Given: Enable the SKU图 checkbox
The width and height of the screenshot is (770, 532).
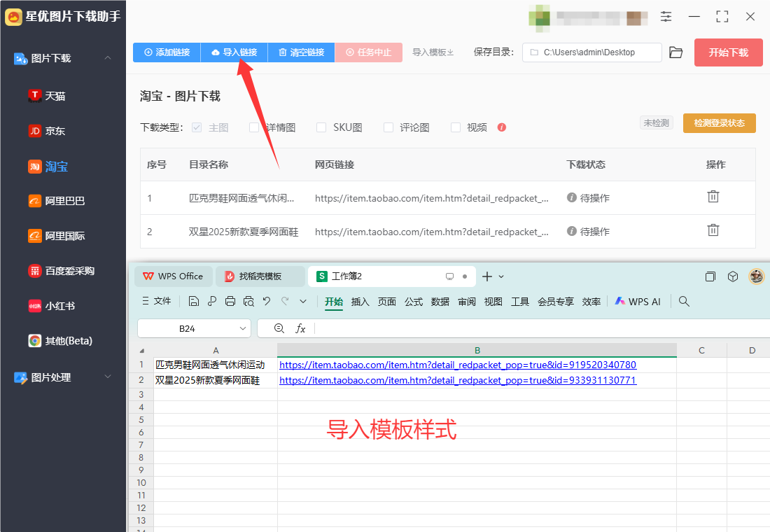Looking at the screenshot, I should click(321, 127).
